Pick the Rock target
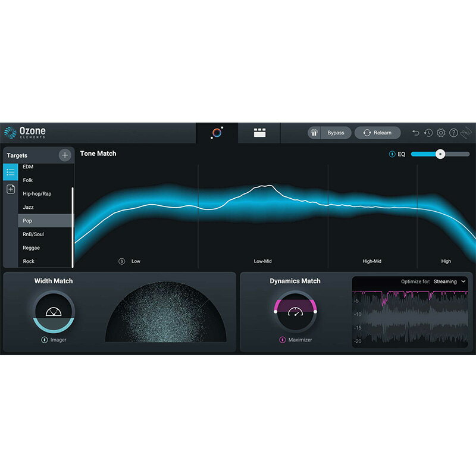476x476 pixels. tap(45, 261)
